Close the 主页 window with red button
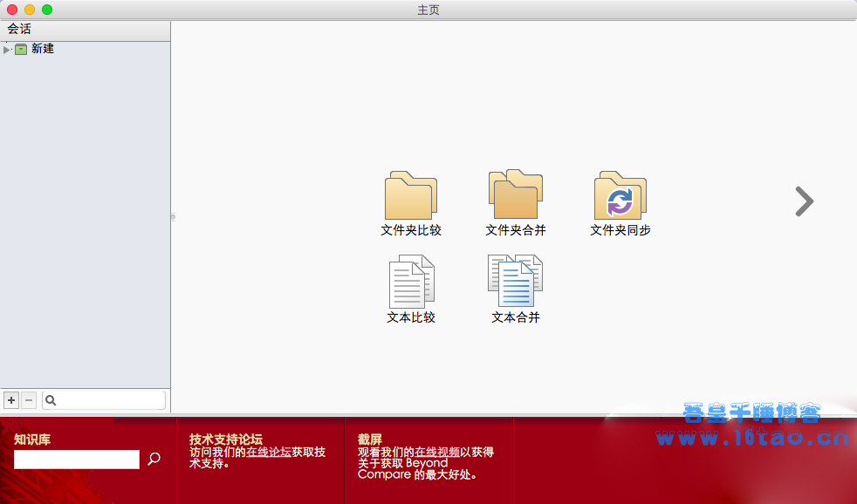857x504 pixels. [x=12, y=10]
